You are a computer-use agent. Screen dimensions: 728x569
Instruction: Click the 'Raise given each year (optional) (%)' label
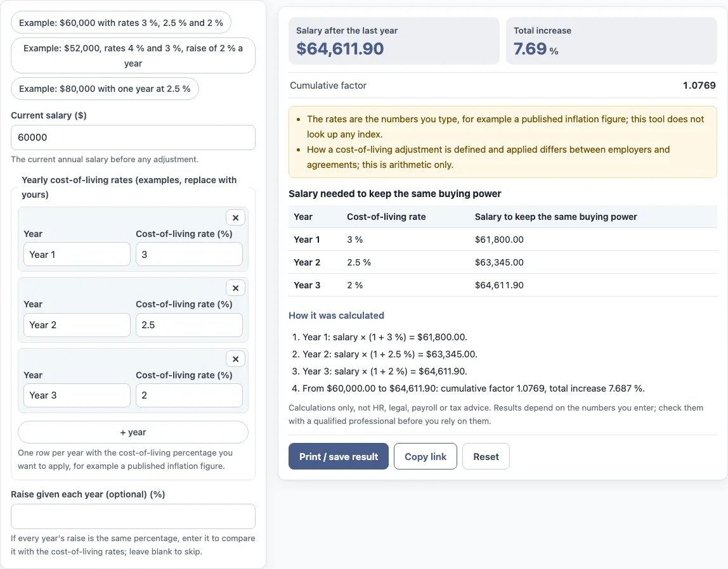click(88, 494)
